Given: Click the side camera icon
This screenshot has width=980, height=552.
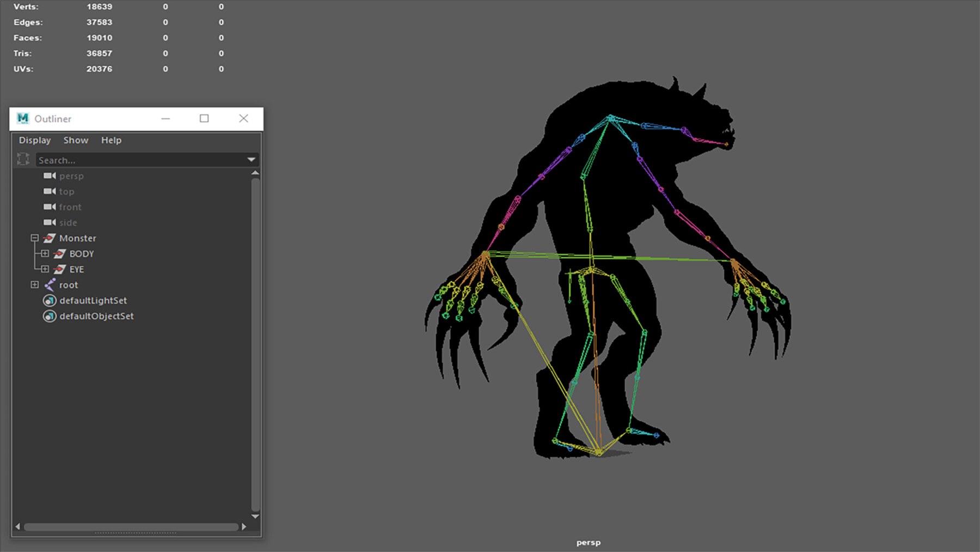Looking at the screenshot, I should (x=49, y=222).
